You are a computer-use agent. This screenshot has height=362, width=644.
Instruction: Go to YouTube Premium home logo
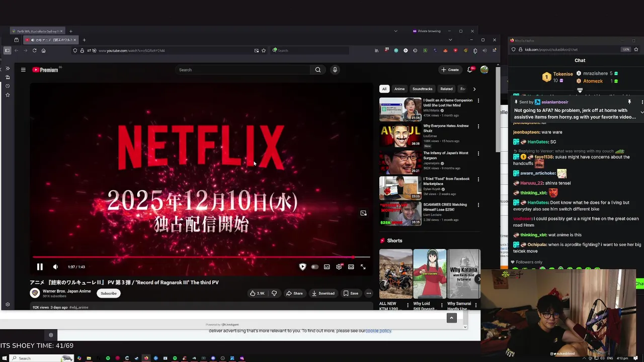point(45,70)
